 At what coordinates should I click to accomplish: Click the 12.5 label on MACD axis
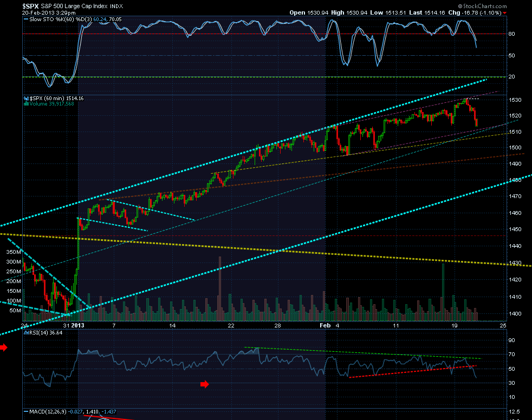click(x=514, y=412)
